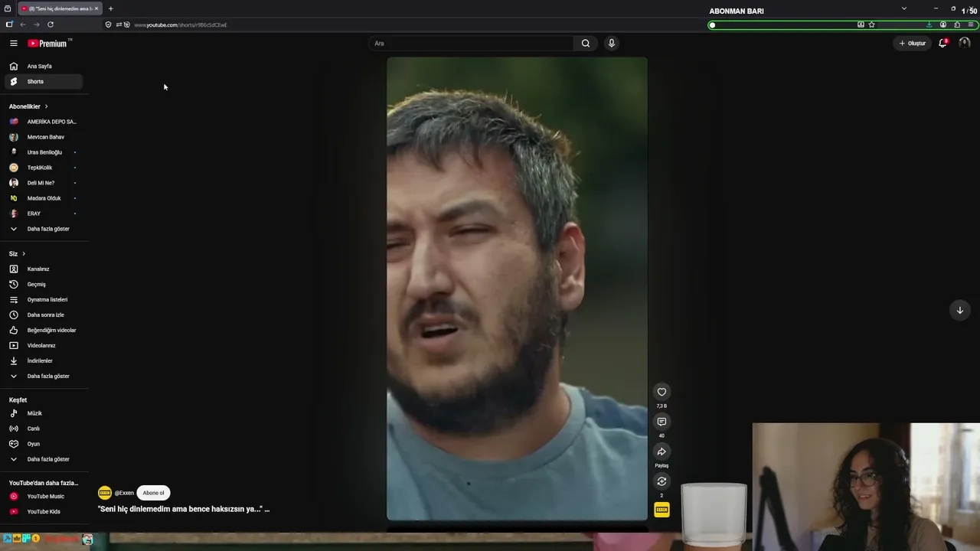Open the account avatar menu

[964, 44]
